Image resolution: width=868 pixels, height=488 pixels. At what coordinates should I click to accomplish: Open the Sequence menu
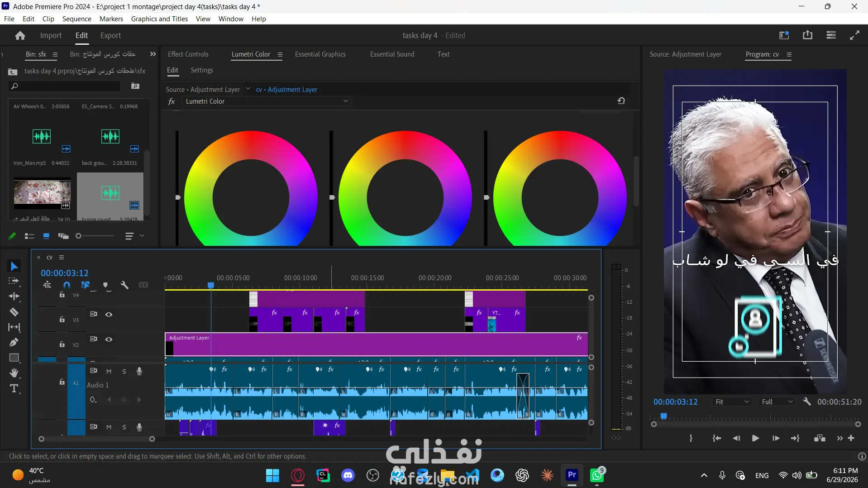pos(77,19)
